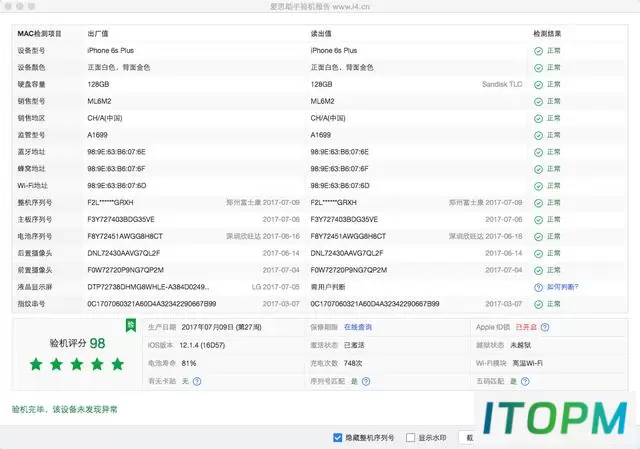This screenshot has width=640, height=449.
Task: Click the green check icon for 主板序列号
Action: click(x=538, y=220)
